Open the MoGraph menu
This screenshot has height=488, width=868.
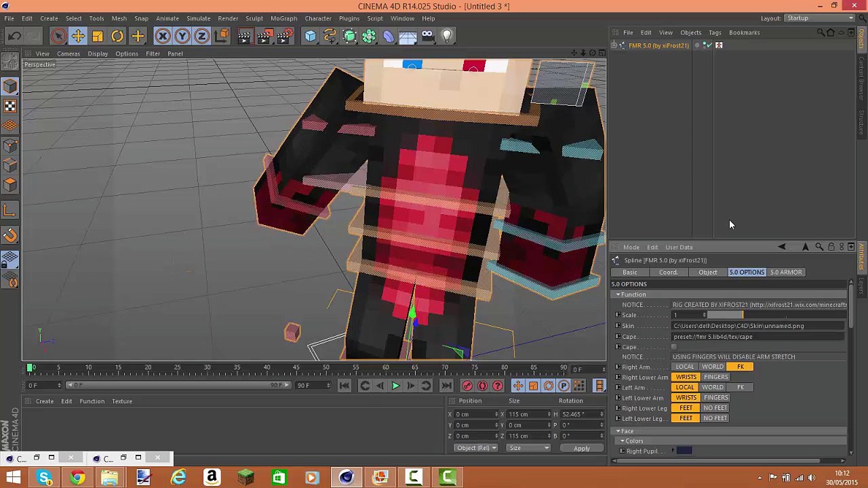[283, 18]
